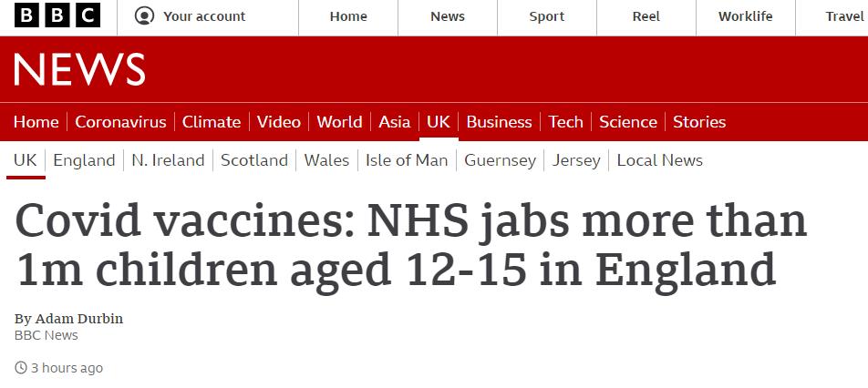The width and height of the screenshot is (868, 388).
Task: Visit the Local News link
Action: point(660,160)
